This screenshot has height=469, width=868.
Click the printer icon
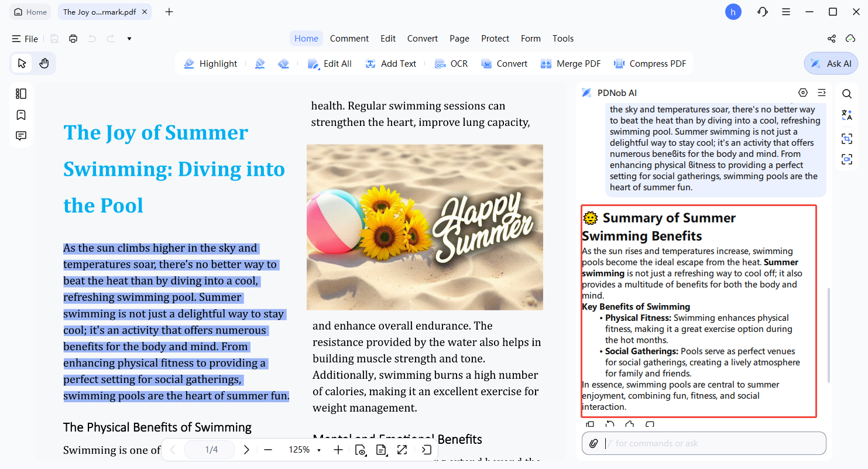73,39
